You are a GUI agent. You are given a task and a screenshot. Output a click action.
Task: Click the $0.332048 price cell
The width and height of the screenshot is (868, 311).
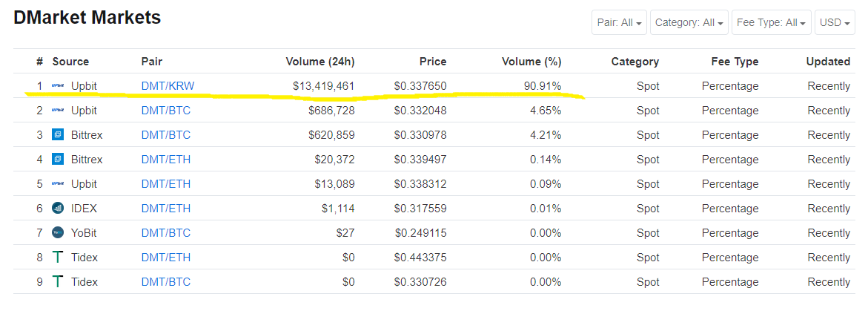click(420, 111)
